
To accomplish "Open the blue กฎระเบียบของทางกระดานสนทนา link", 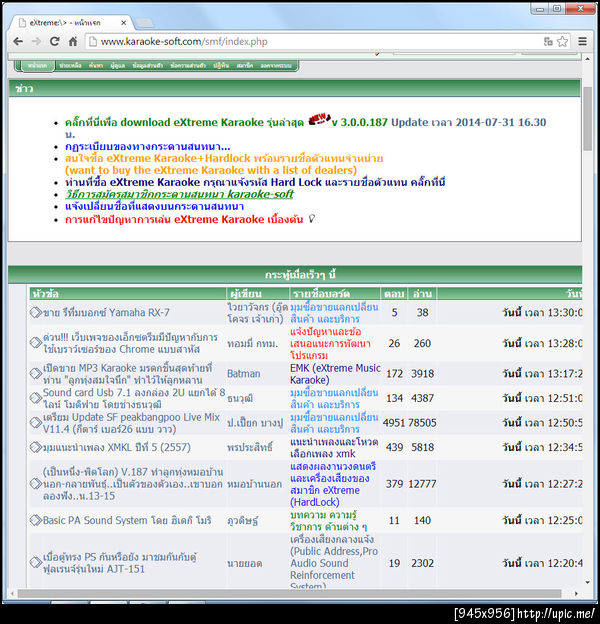I will click(x=148, y=146).
